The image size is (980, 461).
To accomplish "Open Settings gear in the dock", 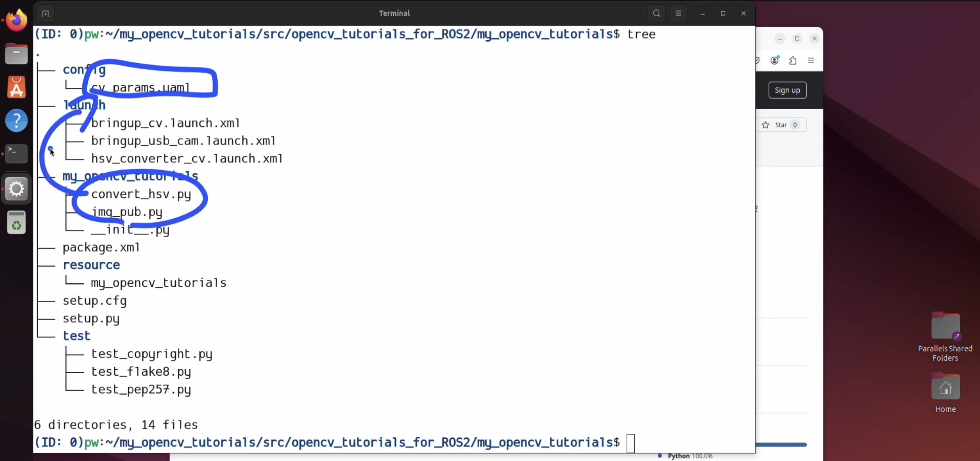I will 16,189.
